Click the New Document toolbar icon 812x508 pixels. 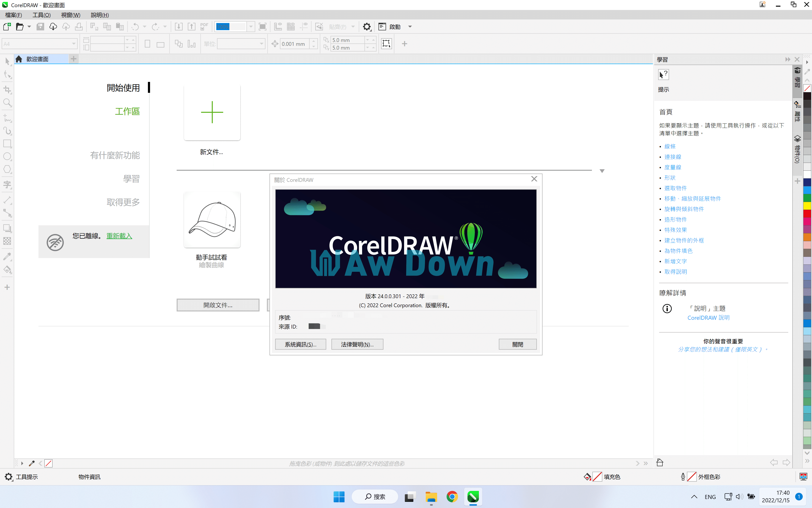[x=7, y=27]
